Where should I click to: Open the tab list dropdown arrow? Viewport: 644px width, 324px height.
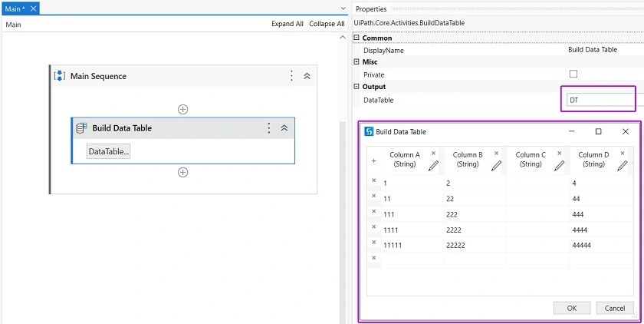(343, 8)
